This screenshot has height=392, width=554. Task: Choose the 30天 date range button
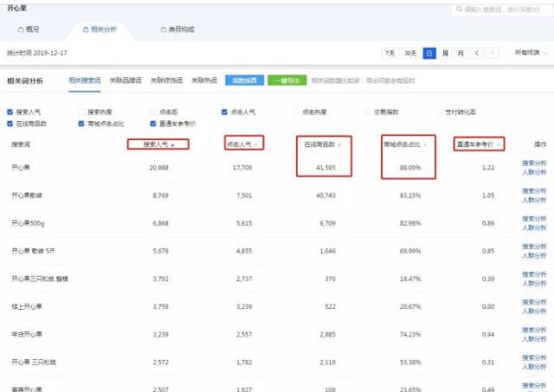409,54
